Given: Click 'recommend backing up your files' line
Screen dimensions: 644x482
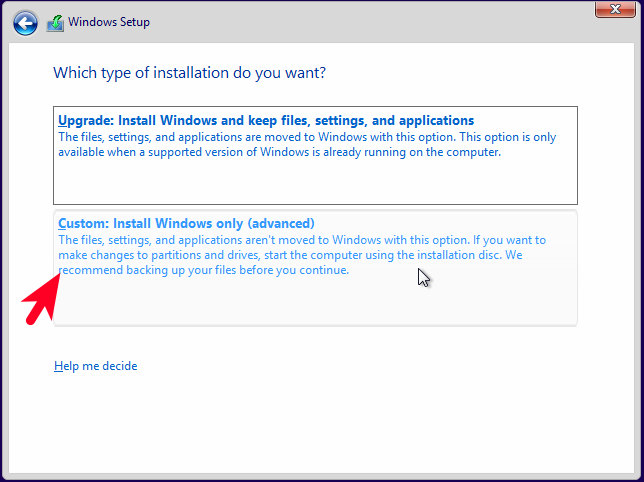Looking at the screenshot, I should tap(204, 270).
